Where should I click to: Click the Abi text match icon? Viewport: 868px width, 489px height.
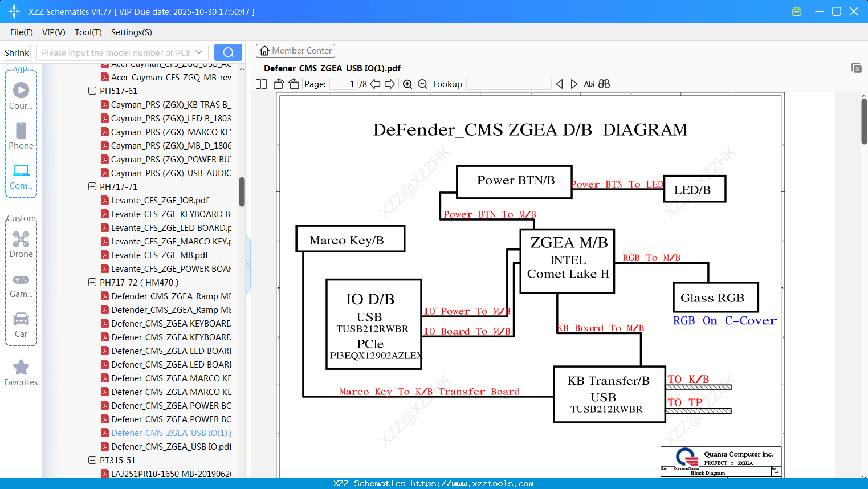click(x=589, y=84)
